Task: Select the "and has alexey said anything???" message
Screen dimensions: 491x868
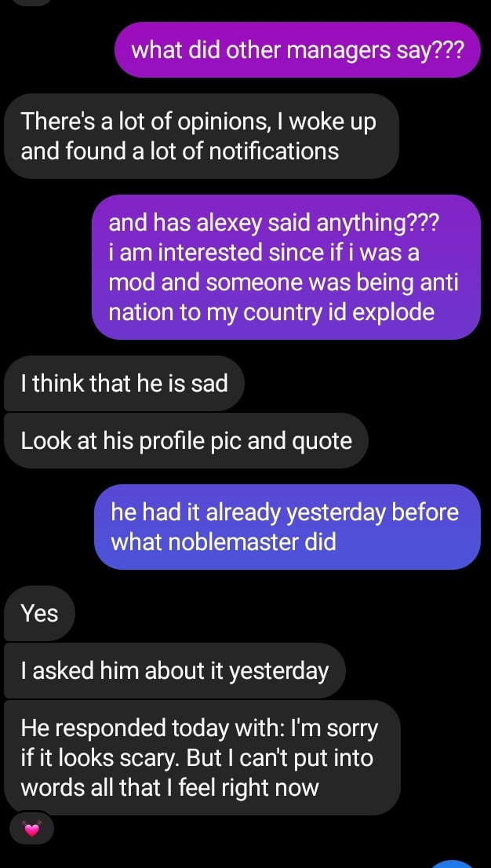Action: (x=286, y=268)
